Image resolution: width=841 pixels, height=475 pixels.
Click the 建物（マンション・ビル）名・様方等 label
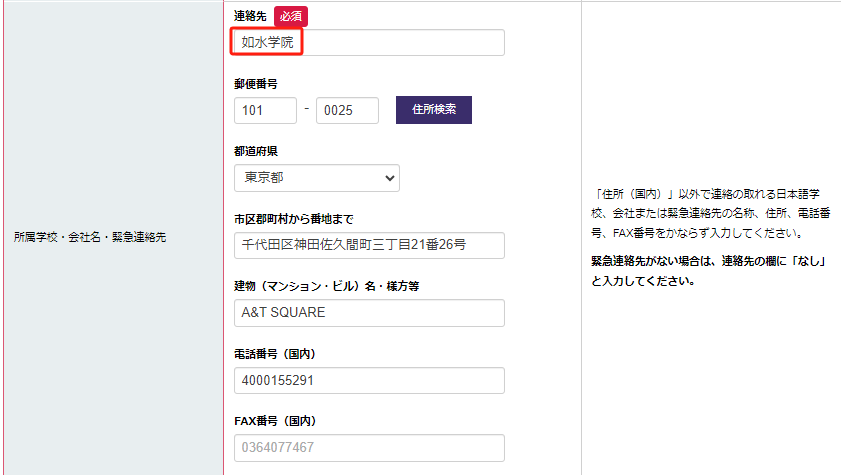click(327, 286)
